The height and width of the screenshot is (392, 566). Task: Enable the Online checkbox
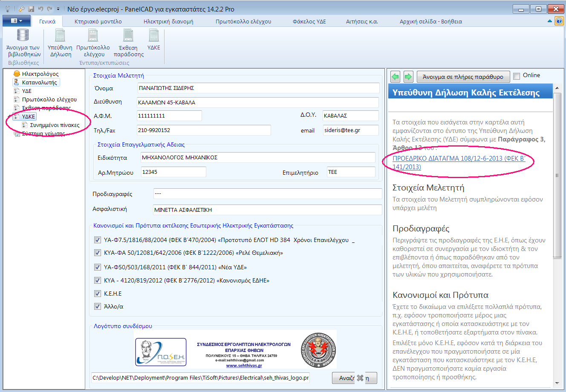(517, 76)
